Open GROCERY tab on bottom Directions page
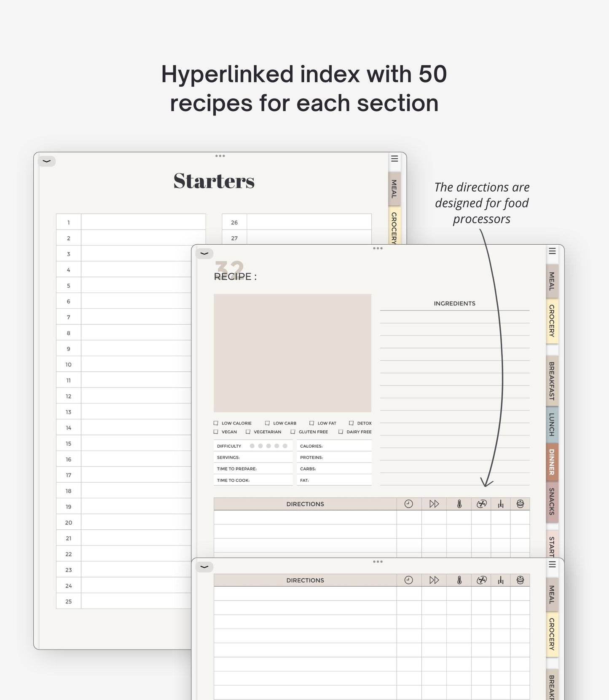The width and height of the screenshot is (609, 700). pos(552,634)
